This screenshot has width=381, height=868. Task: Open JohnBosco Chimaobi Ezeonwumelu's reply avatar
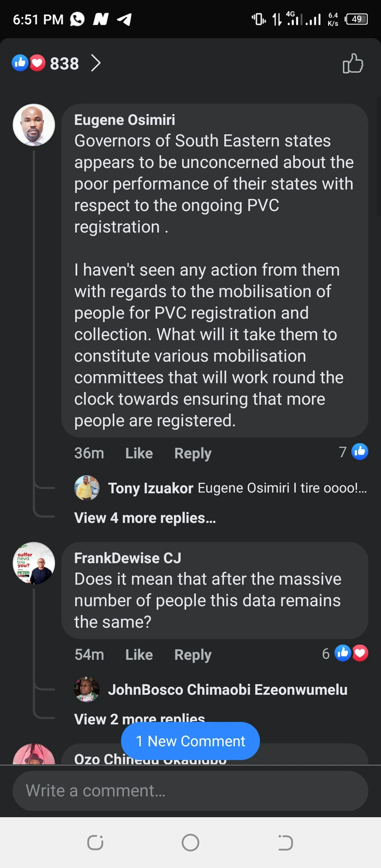click(87, 690)
